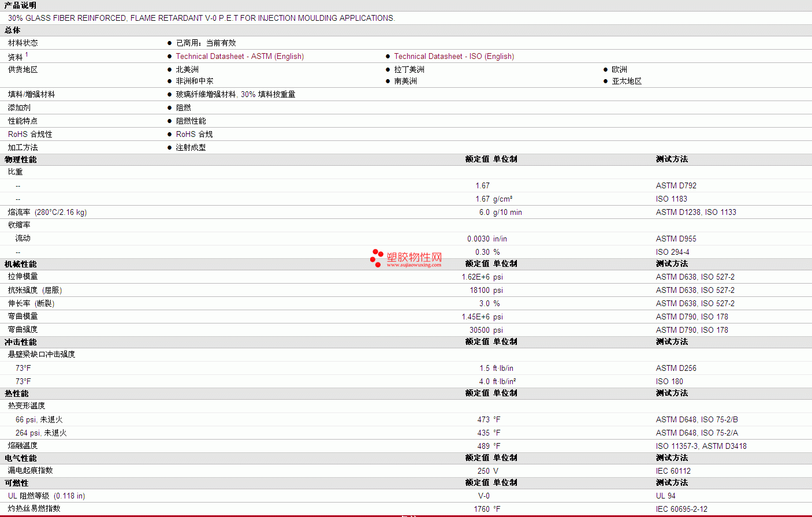Click the product description text about 30% glass fiber
The height and width of the screenshot is (517, 812).
click(202, 18)
